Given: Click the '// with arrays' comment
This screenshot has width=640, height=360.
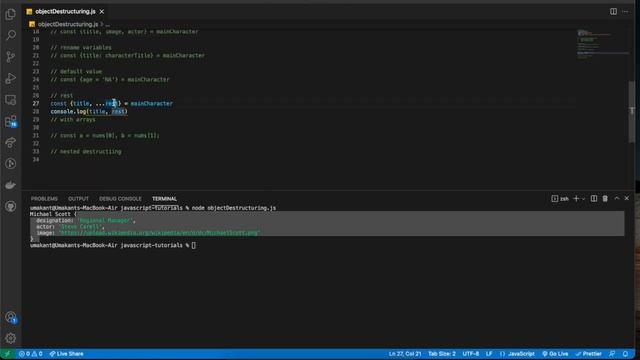Looking at the screenshot, I should pos(73,120).
